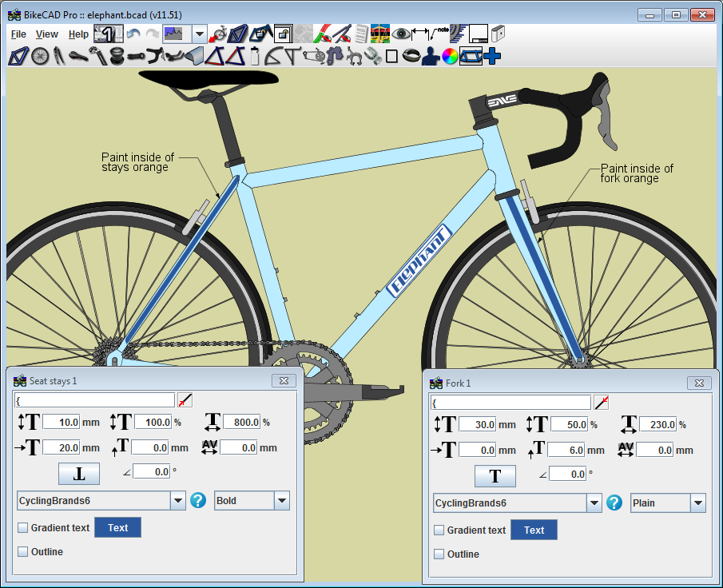
Task: Open the brake caliper settings icon
Action: coord(354,56)
